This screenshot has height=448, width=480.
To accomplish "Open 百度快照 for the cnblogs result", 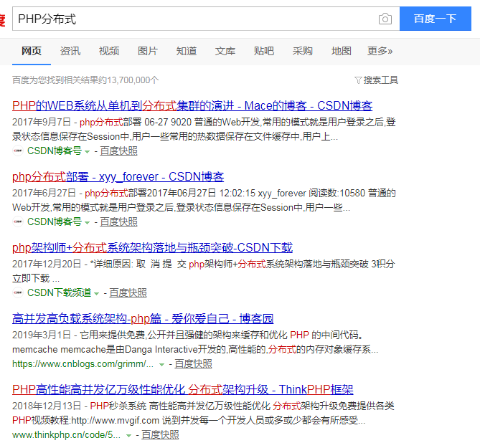I will pos(193,363).
